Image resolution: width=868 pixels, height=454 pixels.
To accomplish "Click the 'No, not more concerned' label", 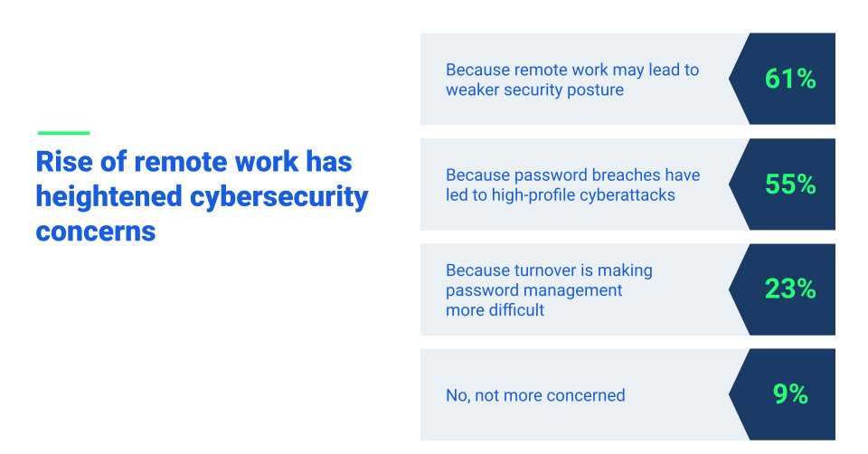I will pos(535,395).
